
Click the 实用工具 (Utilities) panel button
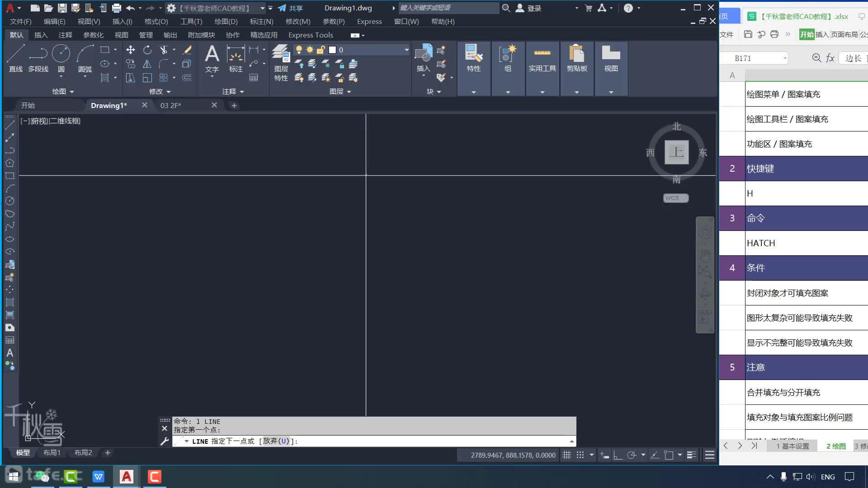coord(542,59)
